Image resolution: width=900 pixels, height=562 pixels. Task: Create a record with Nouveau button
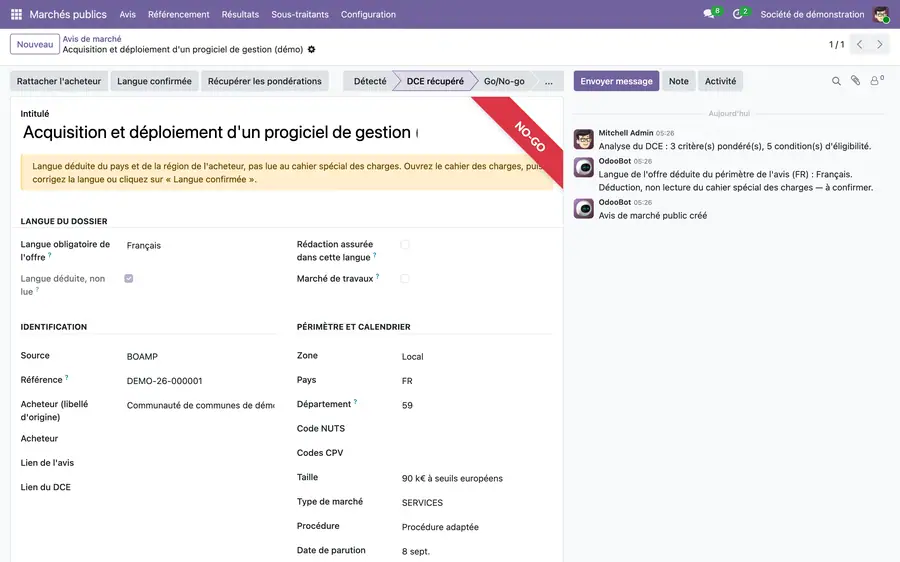[35, 44]
